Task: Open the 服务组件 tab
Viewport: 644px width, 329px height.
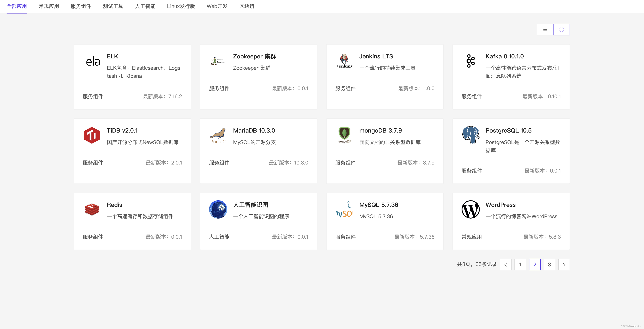Action: pyautogui.click(x=81, y=6)
